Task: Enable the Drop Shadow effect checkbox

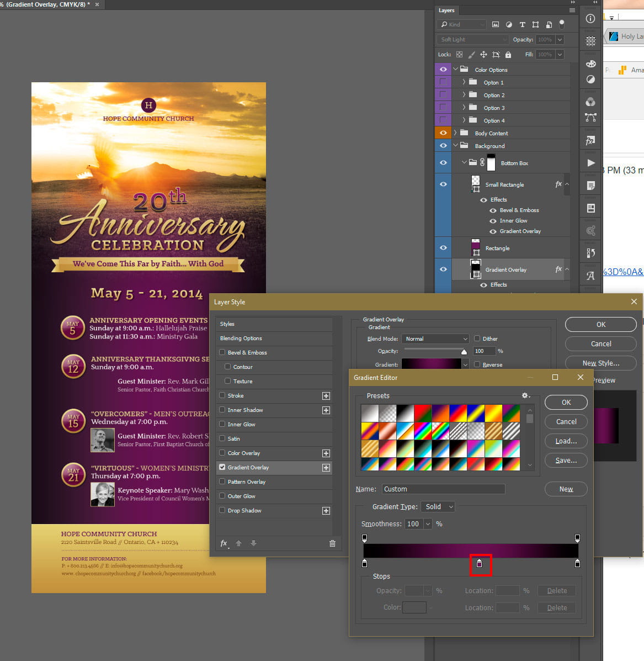Action: pyautogui.click(x=222, y=510)
